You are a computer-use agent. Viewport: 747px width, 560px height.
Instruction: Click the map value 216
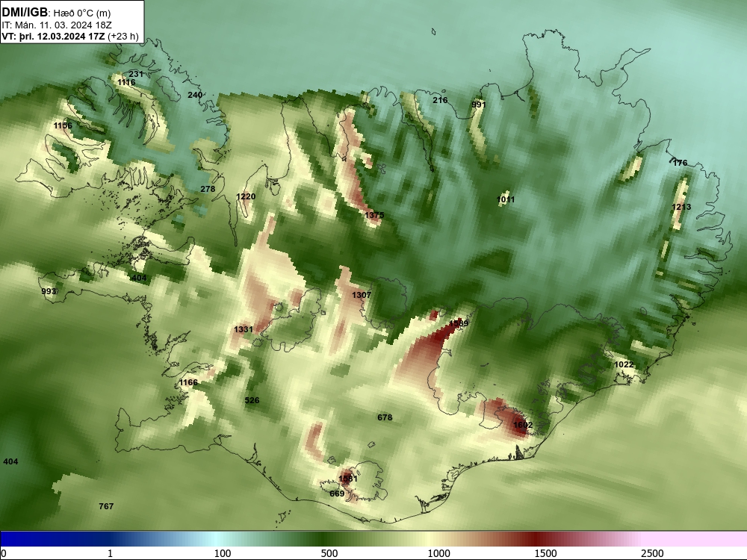coord(440,100)
